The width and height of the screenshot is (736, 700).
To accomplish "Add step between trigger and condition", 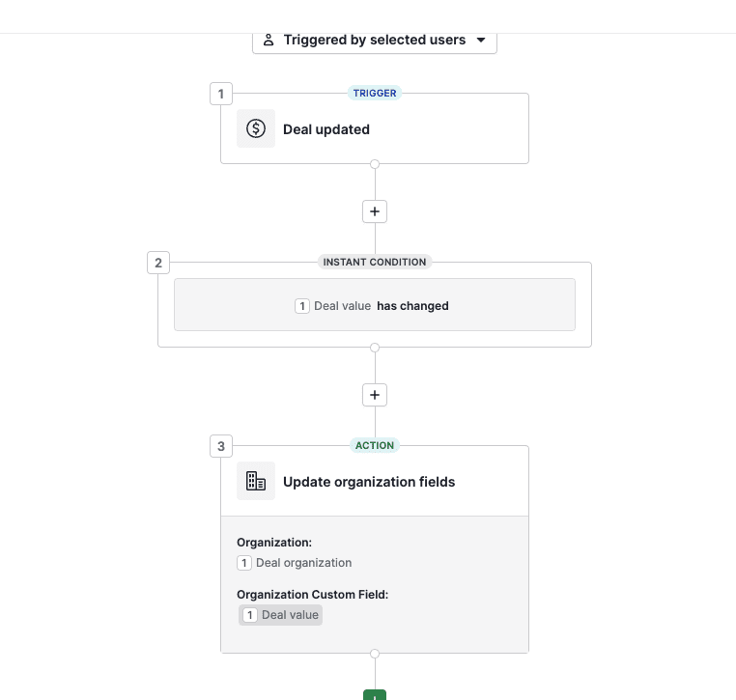I will click(x=375, y=210).
